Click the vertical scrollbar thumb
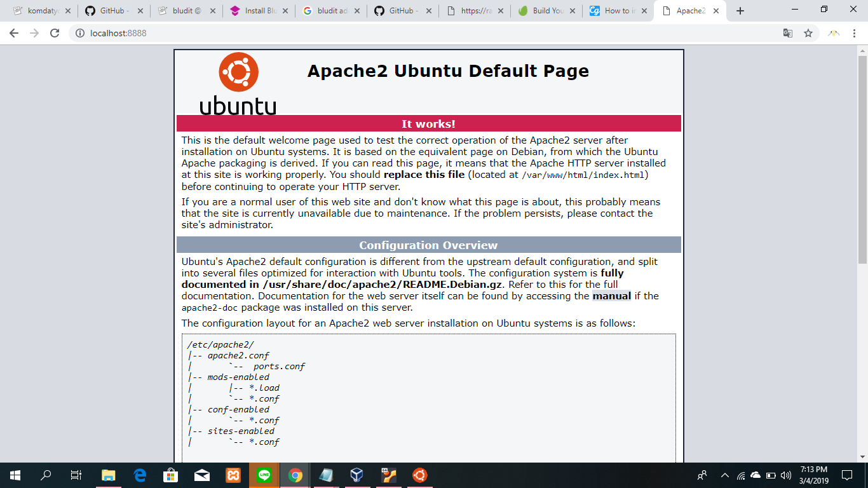The width and height of the screenshot is (868, 488). click(862, 159)
